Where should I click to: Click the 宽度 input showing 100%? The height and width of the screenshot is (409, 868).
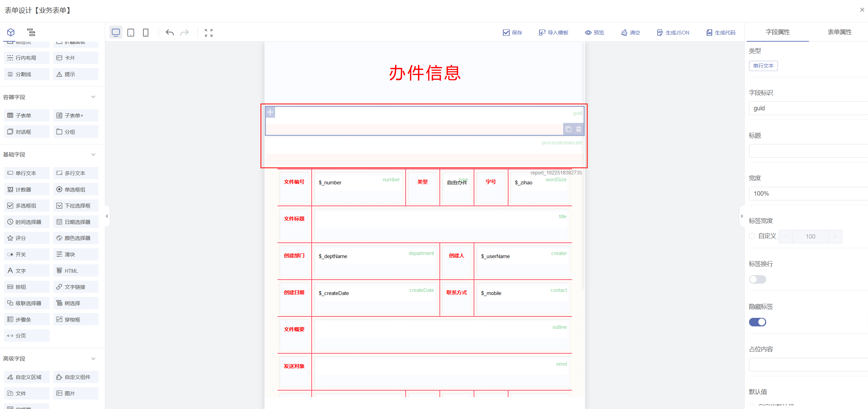coord(808,194)
